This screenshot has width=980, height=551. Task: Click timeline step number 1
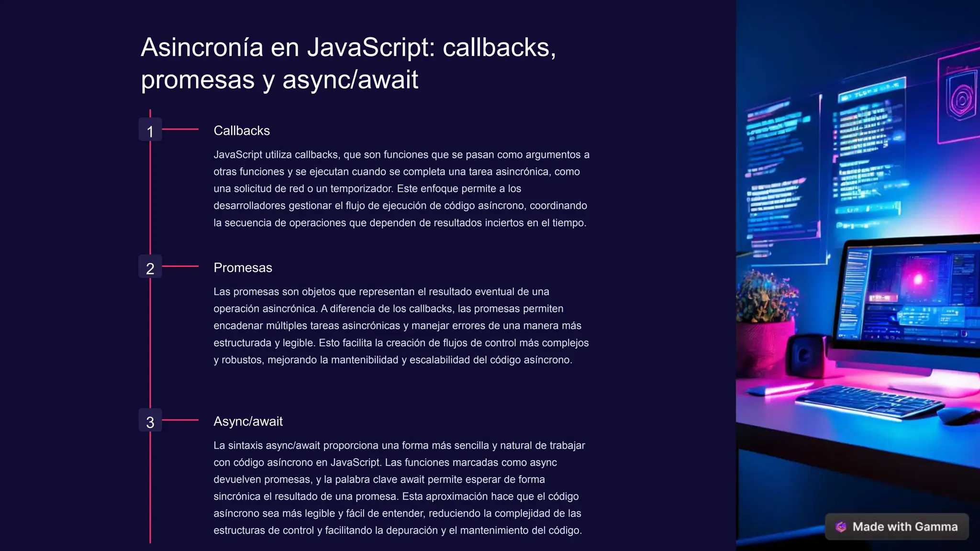(x=150, y=130)
